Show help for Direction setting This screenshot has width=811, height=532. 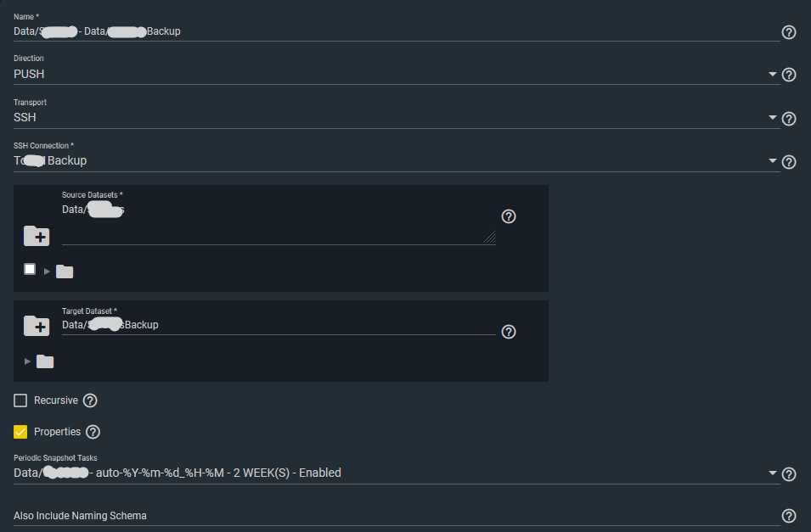click(x=788, y=75)
